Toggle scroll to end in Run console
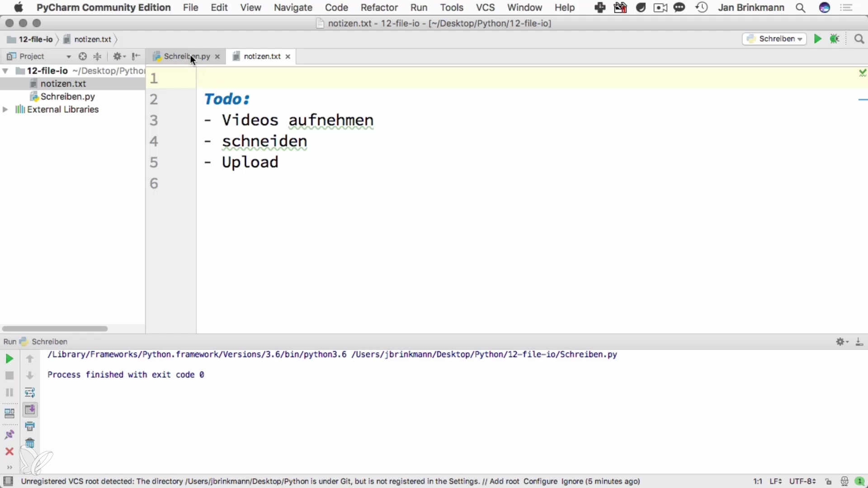Viewport: 868px width, 488px height. [30, 409]
